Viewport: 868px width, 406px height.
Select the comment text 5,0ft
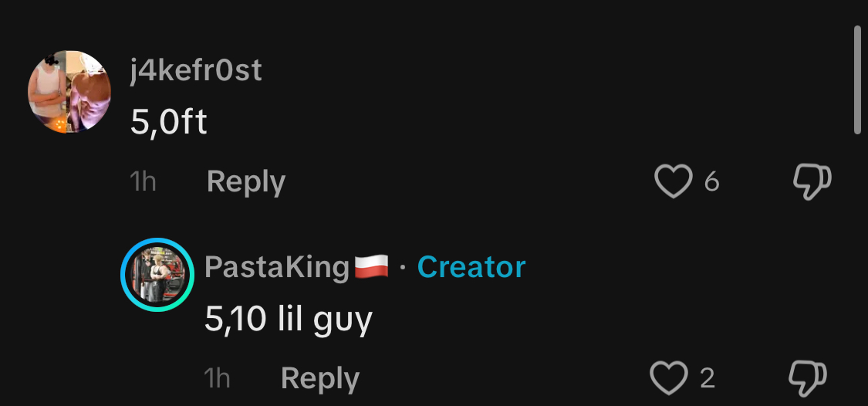[x=169, y=122]
